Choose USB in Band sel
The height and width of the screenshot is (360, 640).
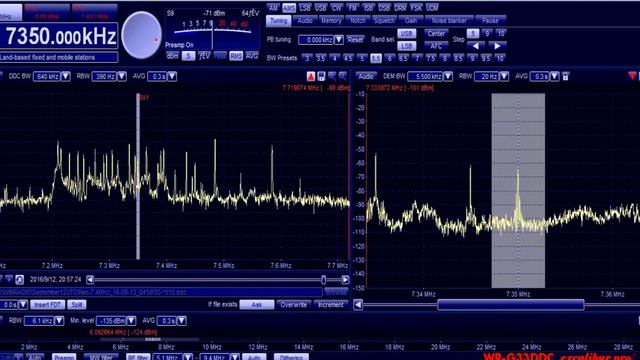(407, 33)
